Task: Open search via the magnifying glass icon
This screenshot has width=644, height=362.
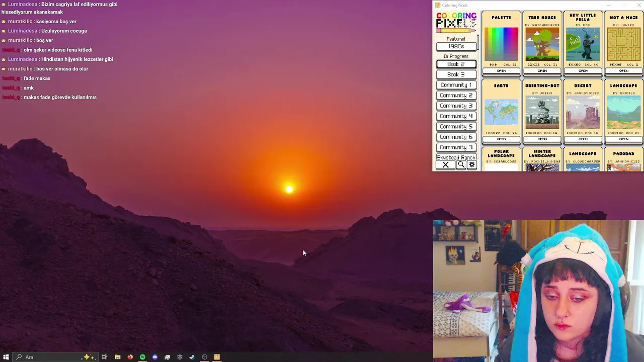Action: point(461,164)
